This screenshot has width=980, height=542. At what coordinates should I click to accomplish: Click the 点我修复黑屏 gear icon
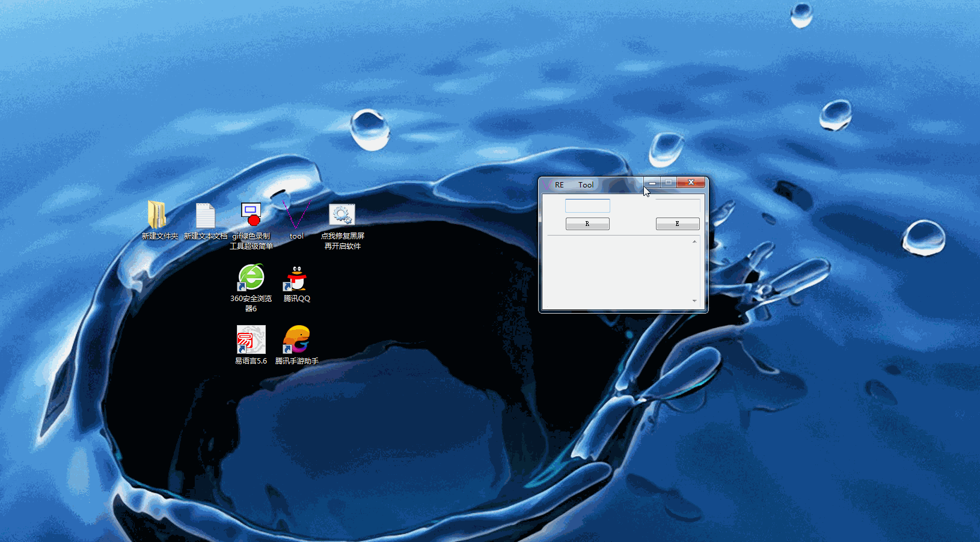(342, 215)
